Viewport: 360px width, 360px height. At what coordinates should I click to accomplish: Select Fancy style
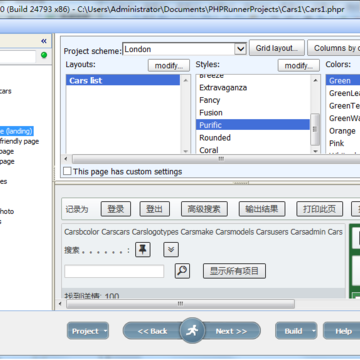[210, 100]
